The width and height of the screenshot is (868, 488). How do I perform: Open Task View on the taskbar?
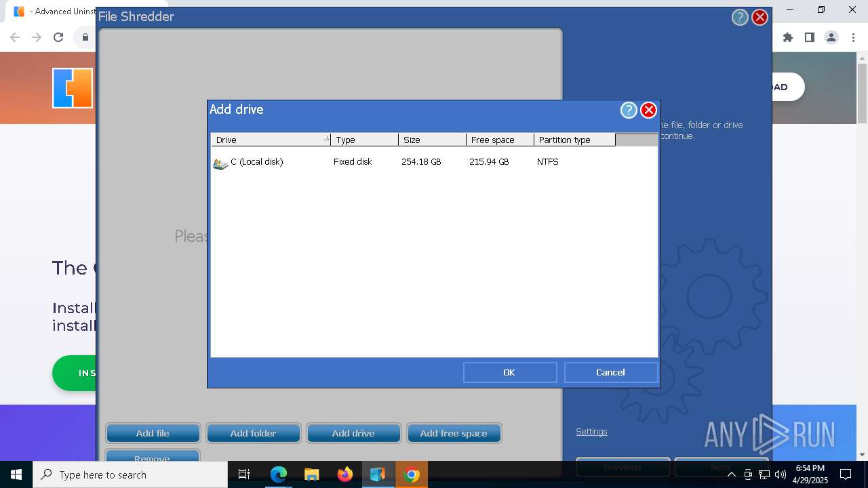(244, 474)
